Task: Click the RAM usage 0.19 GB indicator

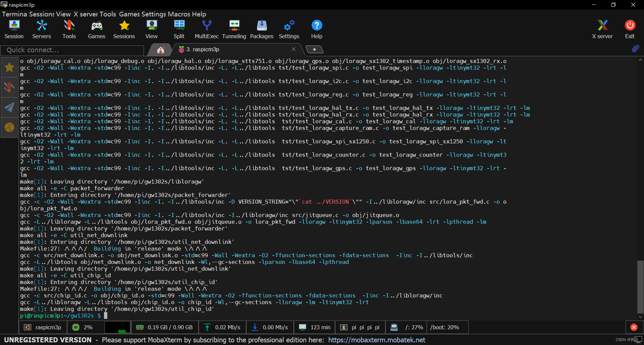Action: tap(165, 327)
